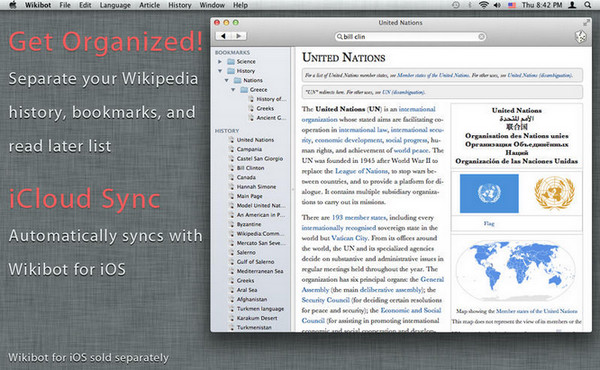
Task: Click the gold UN emblem thumbnail
Action: (554, 192)
